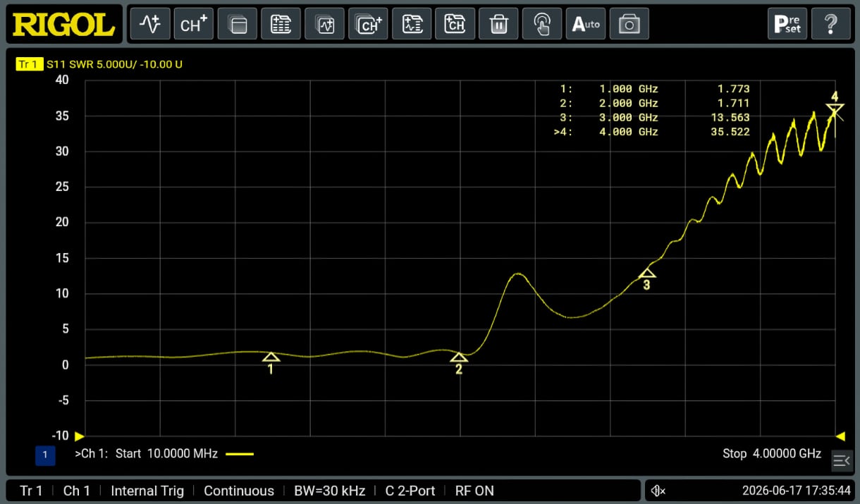Viewport: 860px width, 504px height.
Task: Open the marker table list icon
Action: [281, 25]
